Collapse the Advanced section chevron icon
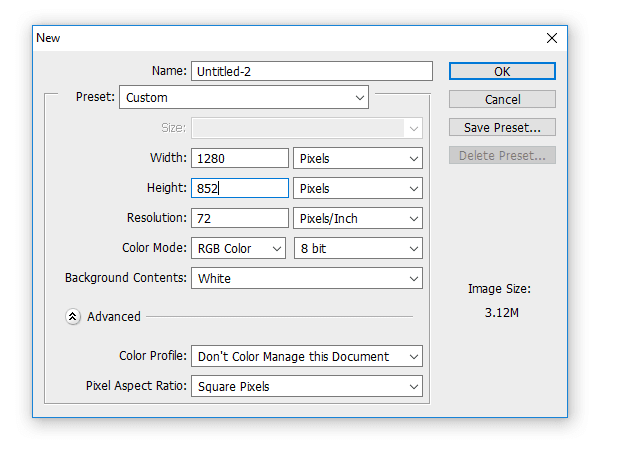Image resolution: width=623 pixels, height=466 pixels. click(73, 317)
